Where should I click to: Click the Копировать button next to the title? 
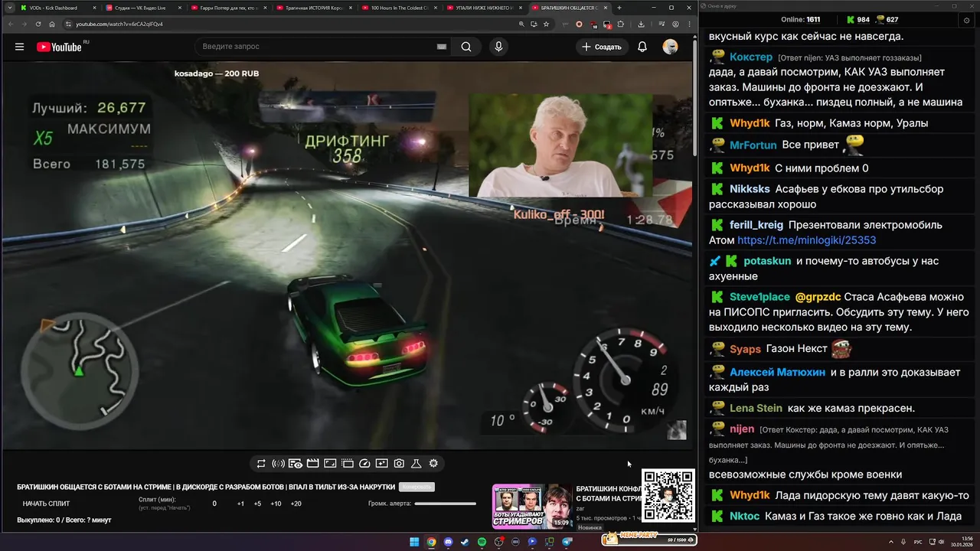click(x=416, y=487)
